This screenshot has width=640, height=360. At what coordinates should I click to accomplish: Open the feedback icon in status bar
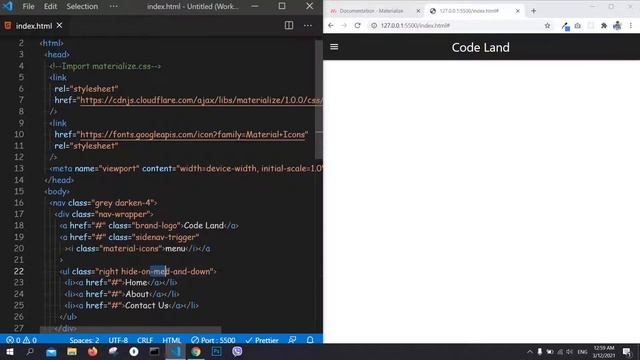292,340
